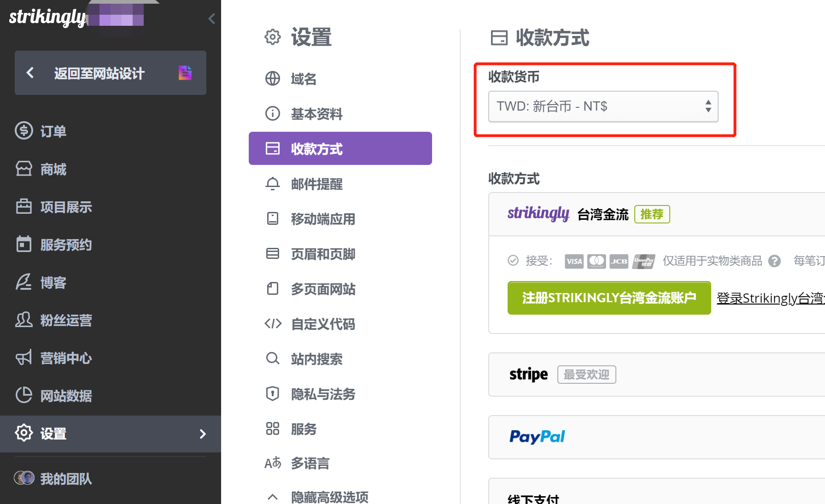Click the Visa card icon
The width and height of the screenshot is (825, 504).
(574, 261)
